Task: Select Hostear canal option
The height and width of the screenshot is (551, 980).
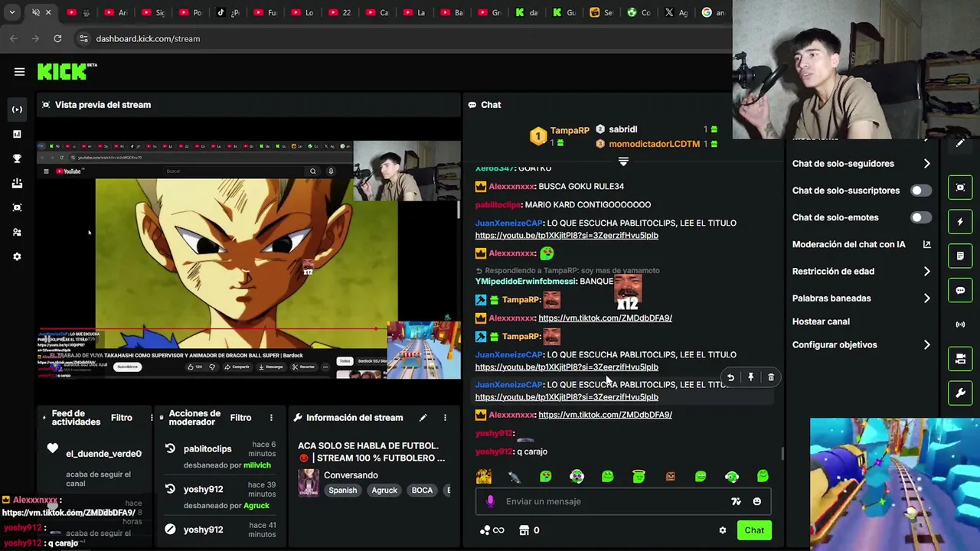Action: click(821, 321)
